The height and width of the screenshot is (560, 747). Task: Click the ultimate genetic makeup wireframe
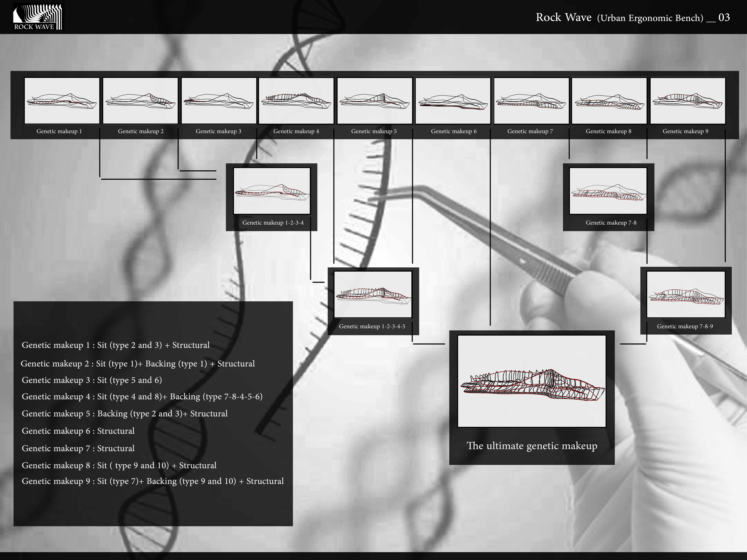tap(532, 381)
